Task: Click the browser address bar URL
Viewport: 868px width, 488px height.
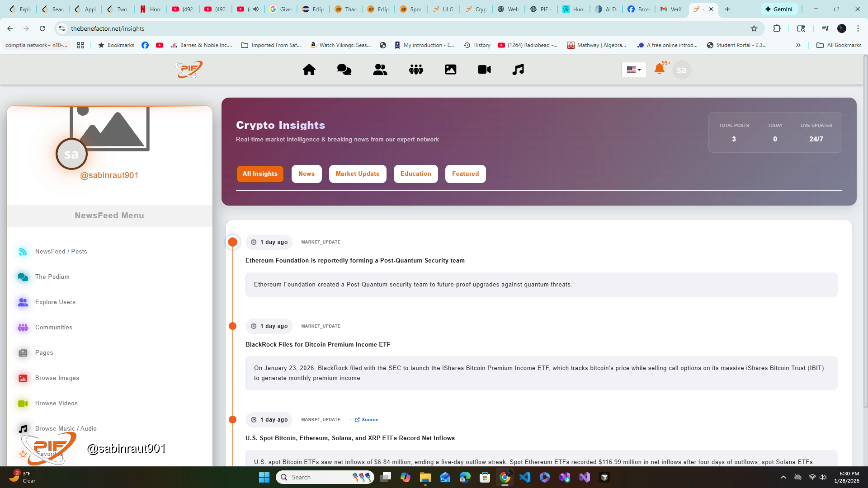Action: (x=108, y=28)
